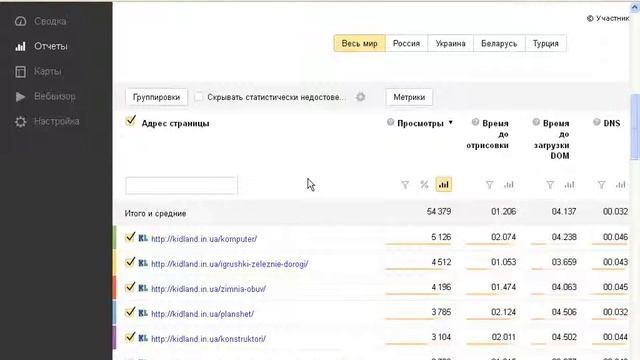Click info icon beside DNS header
This screenshot has height=360, width=640.
coord(597,122)
